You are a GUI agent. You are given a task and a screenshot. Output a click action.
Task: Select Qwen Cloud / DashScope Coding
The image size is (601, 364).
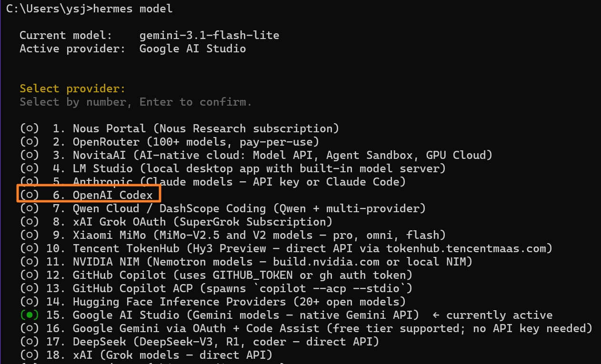coord(222,208)
